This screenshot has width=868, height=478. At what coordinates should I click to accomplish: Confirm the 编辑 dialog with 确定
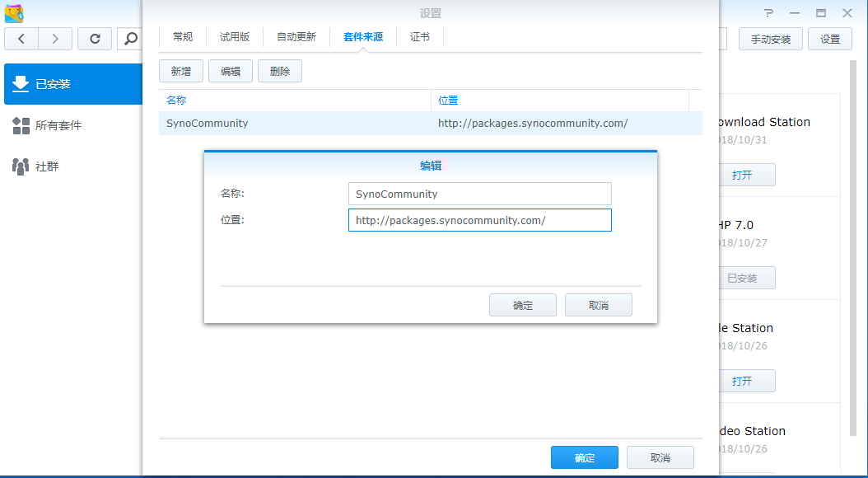pos(523,306)
